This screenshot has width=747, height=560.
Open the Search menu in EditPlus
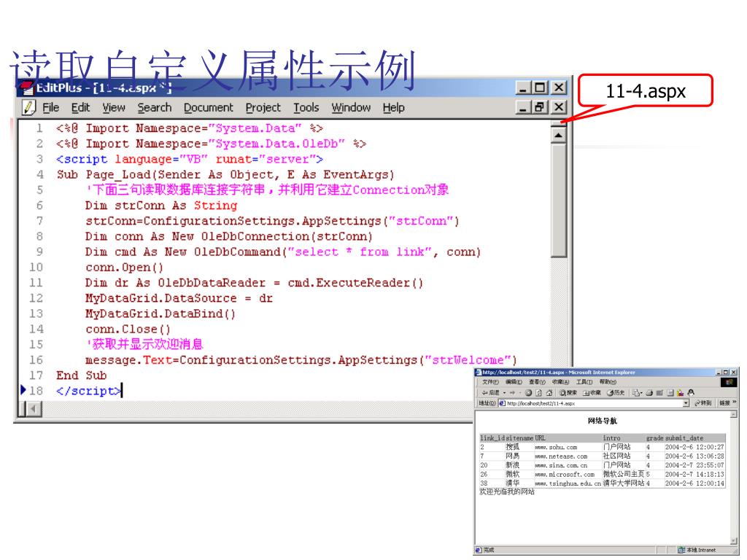click(155, 108)
